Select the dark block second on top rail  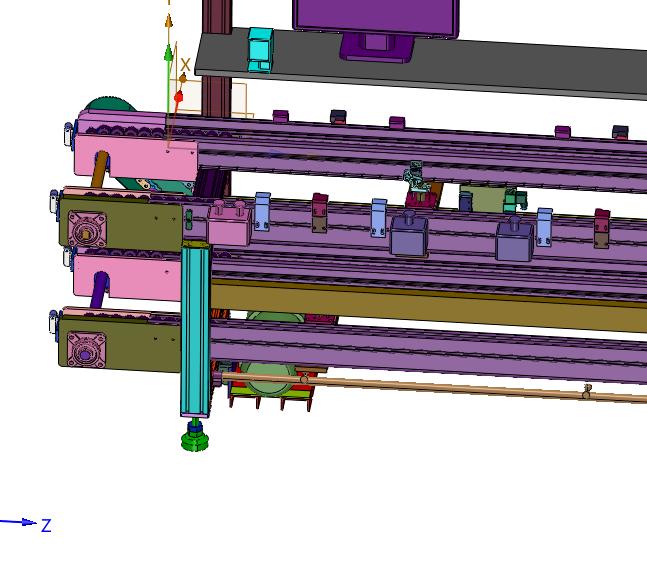338,117
